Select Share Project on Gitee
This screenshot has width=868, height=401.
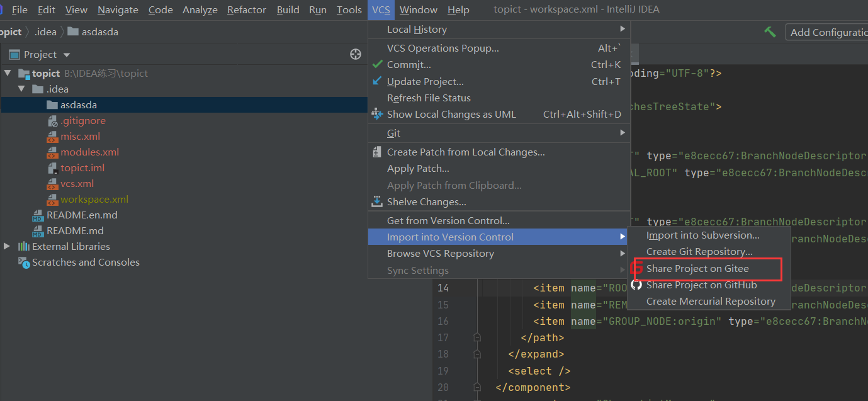tap(697, 269)
